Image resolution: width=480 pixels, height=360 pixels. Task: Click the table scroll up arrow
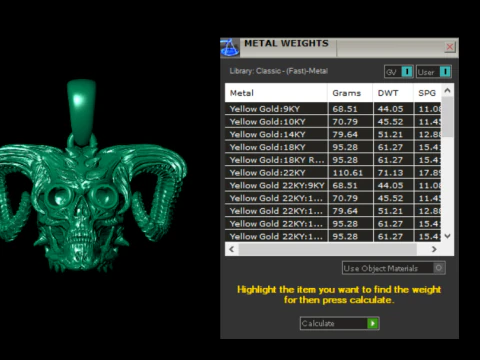click(447, 90)
